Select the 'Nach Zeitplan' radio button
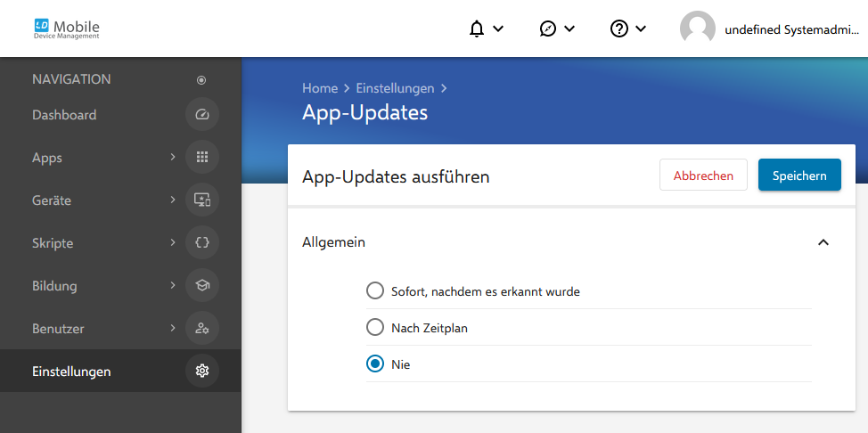868x433 pixels. tap(375, 328)
